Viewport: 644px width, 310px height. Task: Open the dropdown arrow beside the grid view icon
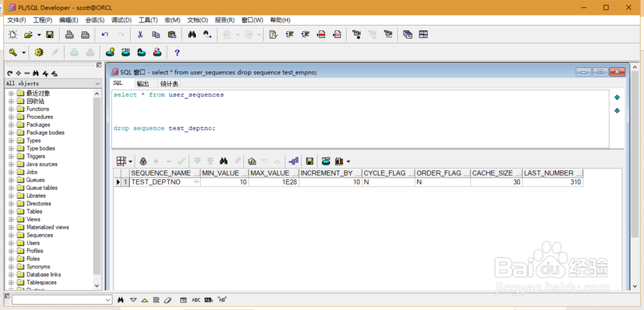pyautogui.click(x=131, y=161)
